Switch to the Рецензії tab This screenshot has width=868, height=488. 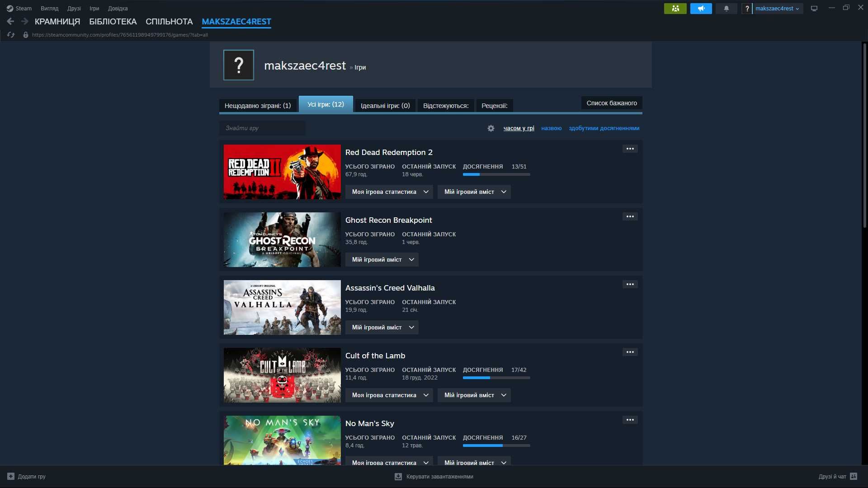494,106
